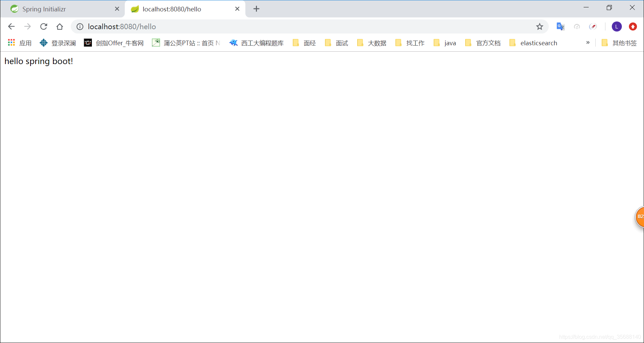Open the 面经 bookmark folder
The width and height of the screenshot is (644, 343).
(304, 43)
